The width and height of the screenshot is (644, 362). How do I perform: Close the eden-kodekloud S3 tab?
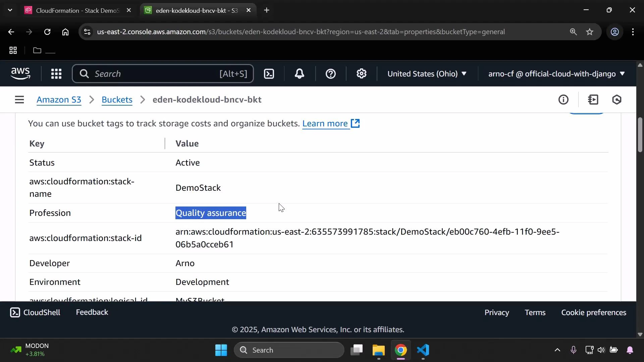tap(249, 10)
